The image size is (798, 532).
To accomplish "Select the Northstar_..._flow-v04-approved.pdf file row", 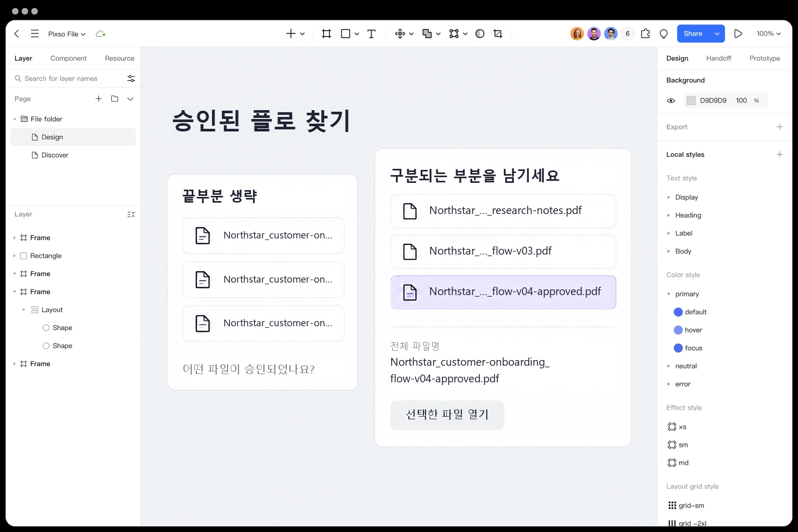I will [503, 292].
